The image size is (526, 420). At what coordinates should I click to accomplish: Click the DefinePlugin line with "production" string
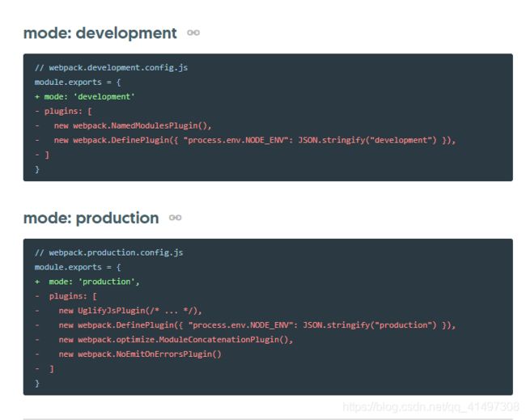click(x=245, y=325)
